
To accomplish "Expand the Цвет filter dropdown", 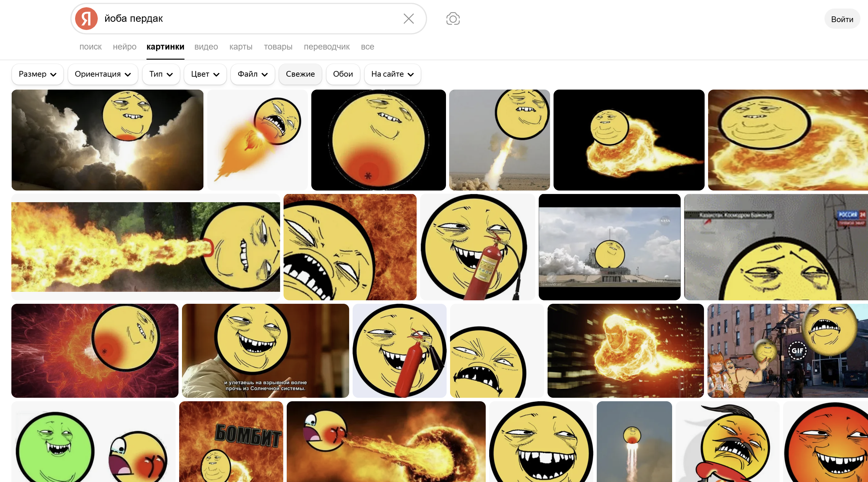I will [x=205, y=74].
